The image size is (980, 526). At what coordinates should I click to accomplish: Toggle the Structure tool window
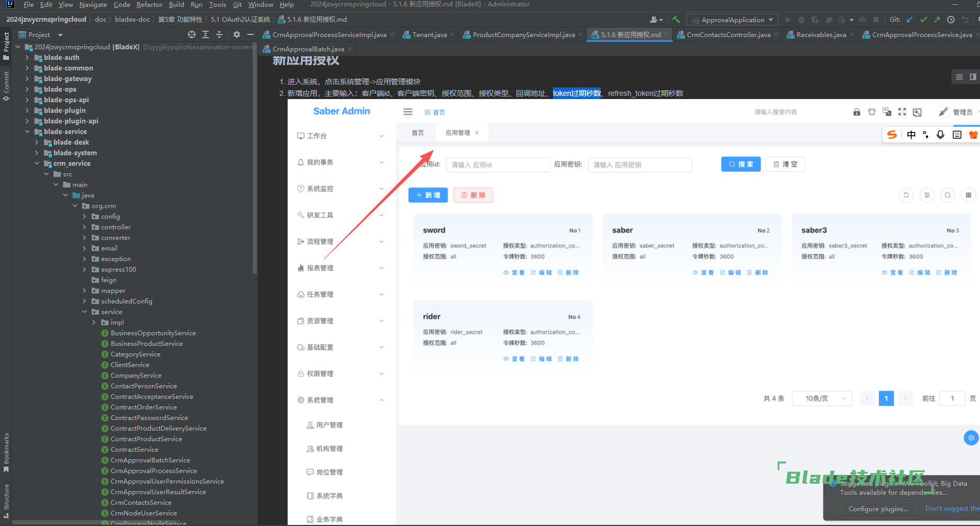tap(6, 500)
